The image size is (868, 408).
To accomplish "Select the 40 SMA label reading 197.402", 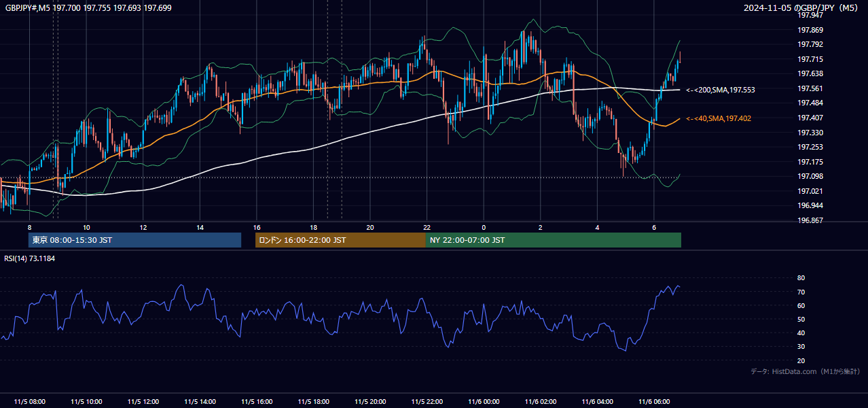I will point(718,118).
